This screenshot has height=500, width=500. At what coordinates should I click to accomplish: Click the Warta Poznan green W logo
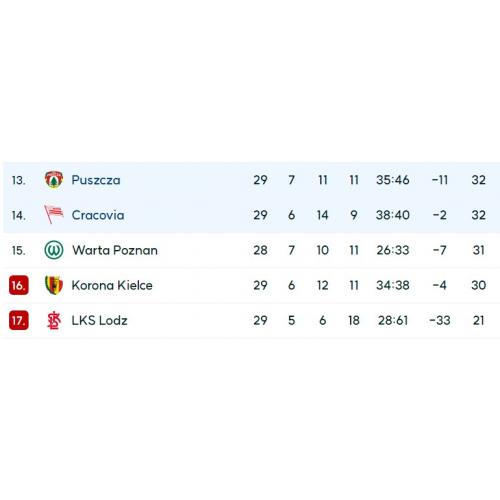click(54, 250)
